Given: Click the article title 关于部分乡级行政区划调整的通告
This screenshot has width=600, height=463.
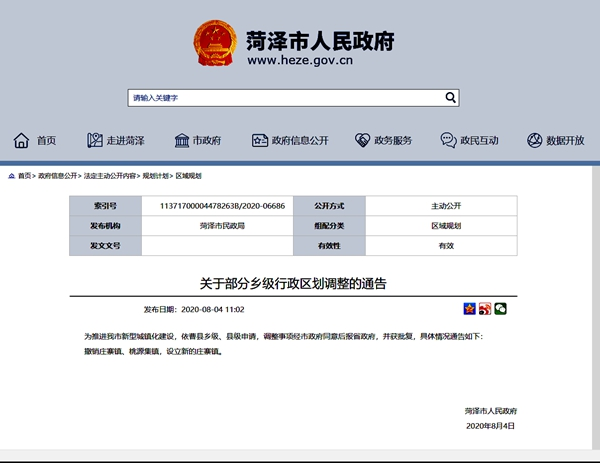Looking at the screenshot, I should coord(293,284).
